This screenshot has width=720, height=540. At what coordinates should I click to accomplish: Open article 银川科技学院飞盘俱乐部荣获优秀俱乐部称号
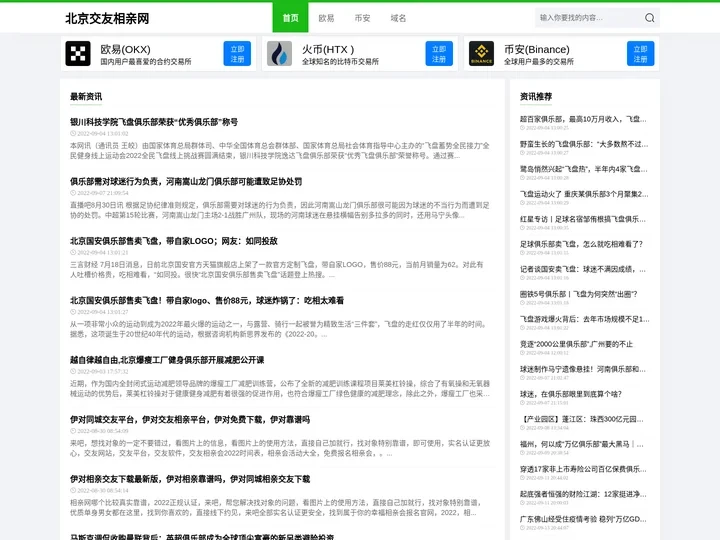coord(154,122)
